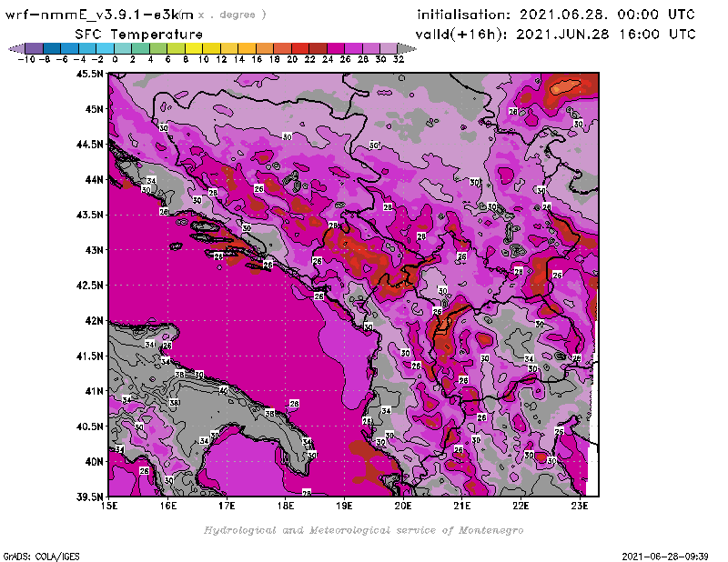The height and width of the screenshot is (562, 728).
Task: Click the 23E longitude label
Action: pyautogui.click(x=580, y=506)
